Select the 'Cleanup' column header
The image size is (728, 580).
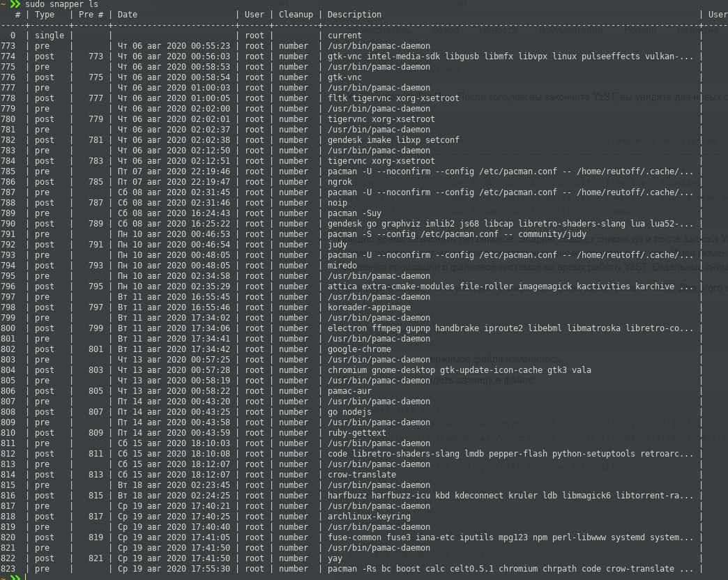(296, 15)
